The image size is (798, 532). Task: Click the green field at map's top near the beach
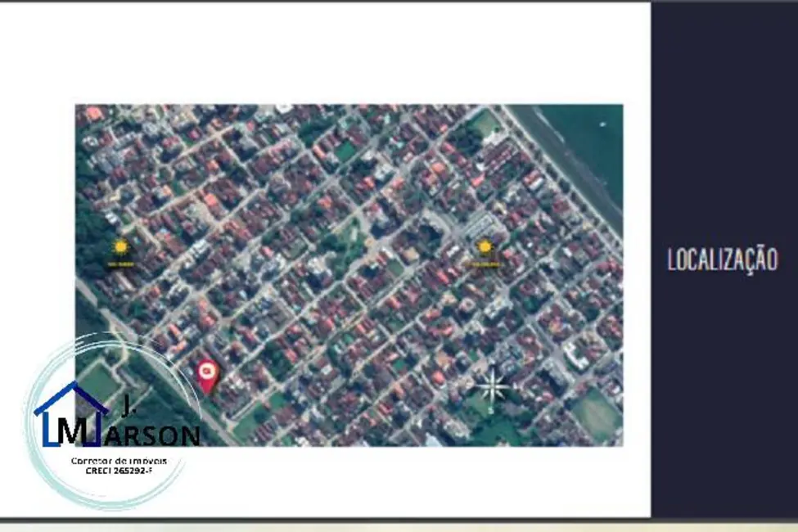click(485, 124)
